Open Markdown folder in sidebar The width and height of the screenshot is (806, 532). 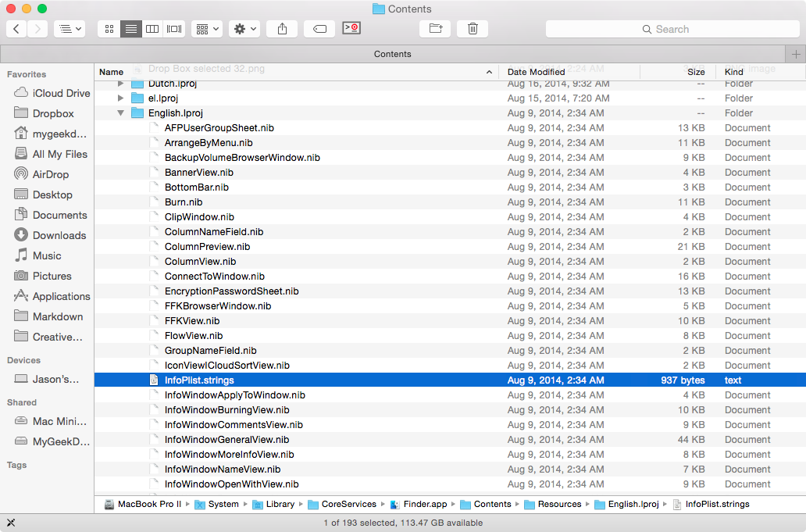pyautogui.click(x=48, y=316)
